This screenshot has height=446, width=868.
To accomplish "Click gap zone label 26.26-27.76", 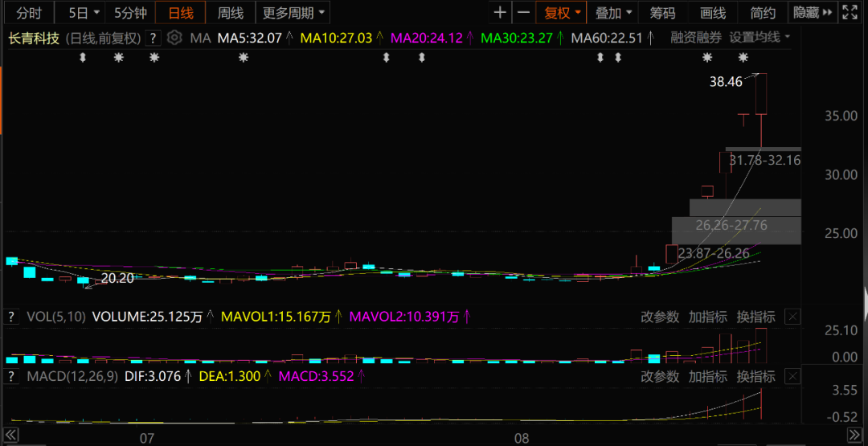I will (x=731, y=225).
